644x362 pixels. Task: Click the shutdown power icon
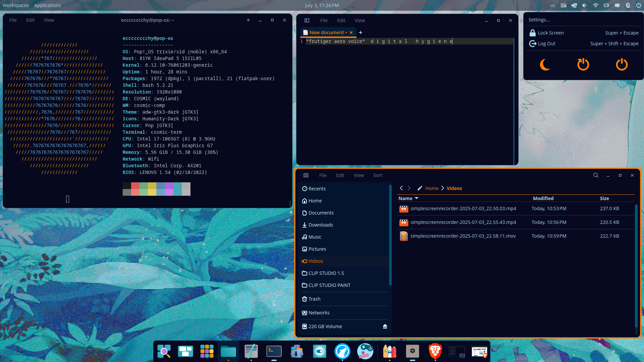[622, 64]
